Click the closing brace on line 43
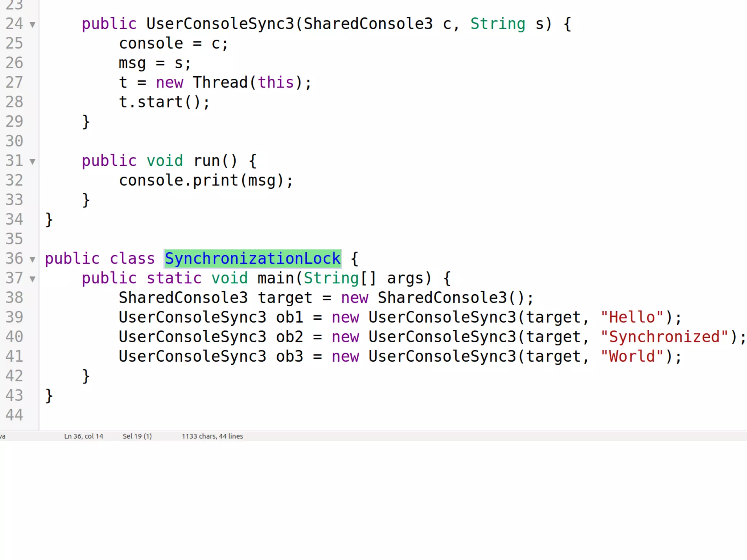The image size is (747, 560). (x=49, y=396)
